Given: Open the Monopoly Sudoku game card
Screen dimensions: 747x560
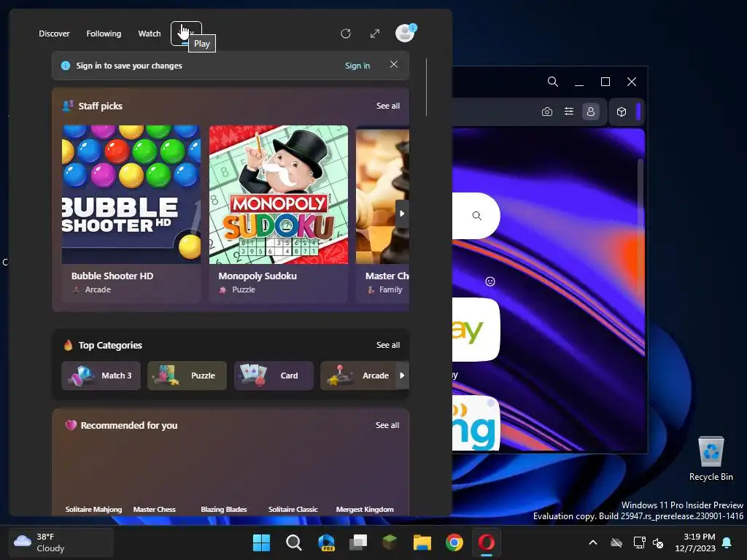Looking at the screenshot, I should coord(279,214).
